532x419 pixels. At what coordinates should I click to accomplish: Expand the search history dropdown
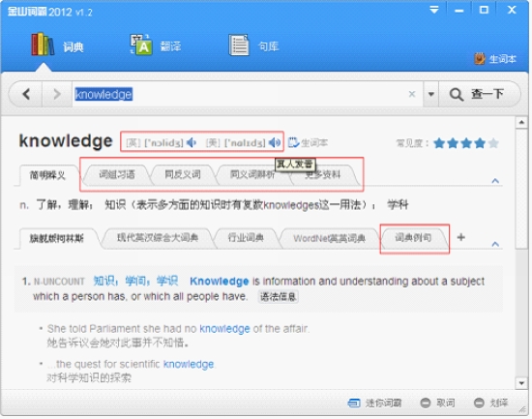tap(430, 94)
